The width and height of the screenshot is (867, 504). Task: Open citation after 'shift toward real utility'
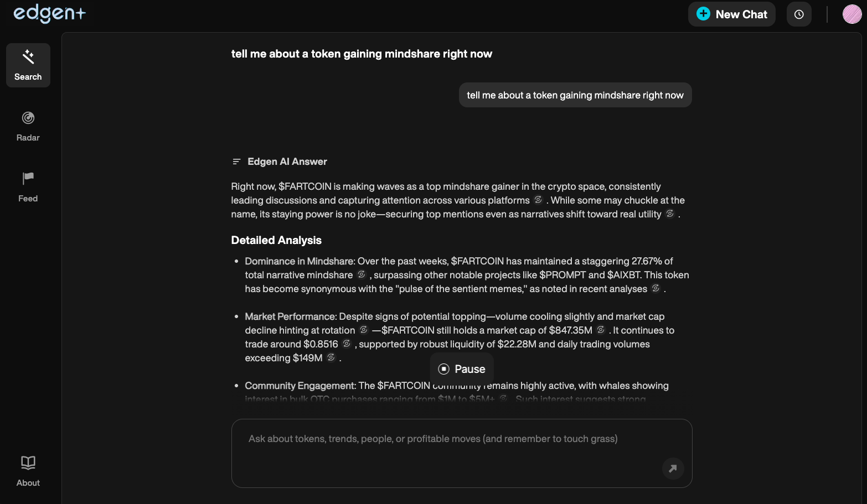[x=670, y=214]
